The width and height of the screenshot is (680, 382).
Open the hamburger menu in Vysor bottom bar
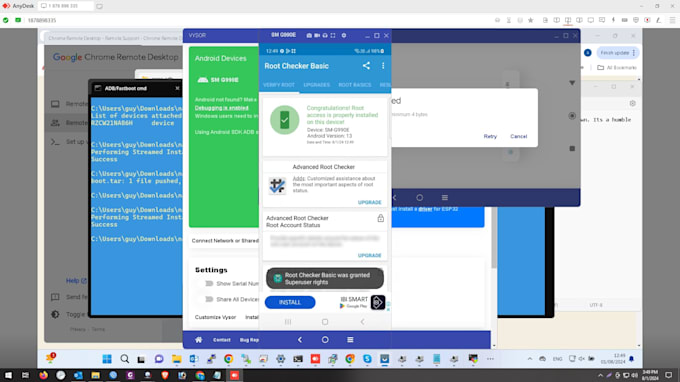click(350, 340)
